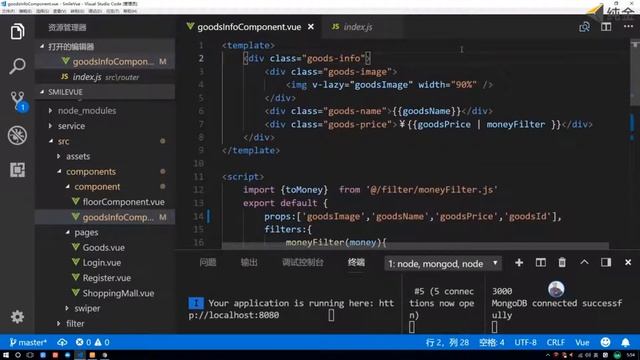Expand the node_modules folder
640x360 pixels.
click(x=50, y=111)
